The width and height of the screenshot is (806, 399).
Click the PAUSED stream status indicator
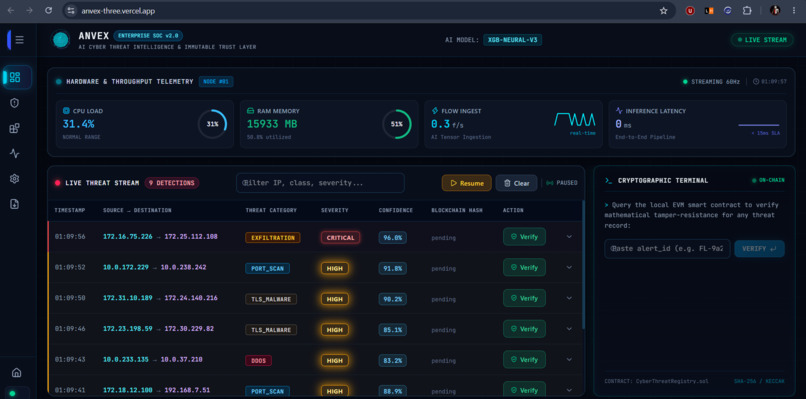[561, 183]
